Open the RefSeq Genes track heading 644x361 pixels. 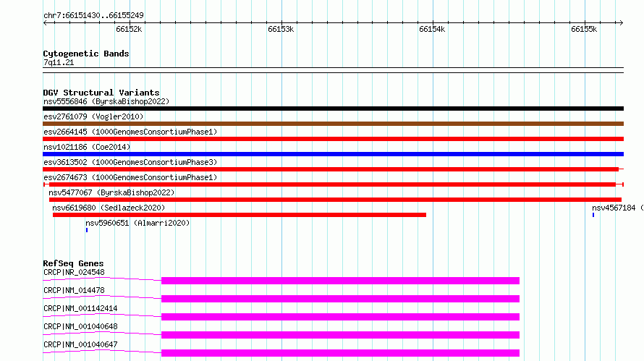pyautogui.click(x=73, y=263)
